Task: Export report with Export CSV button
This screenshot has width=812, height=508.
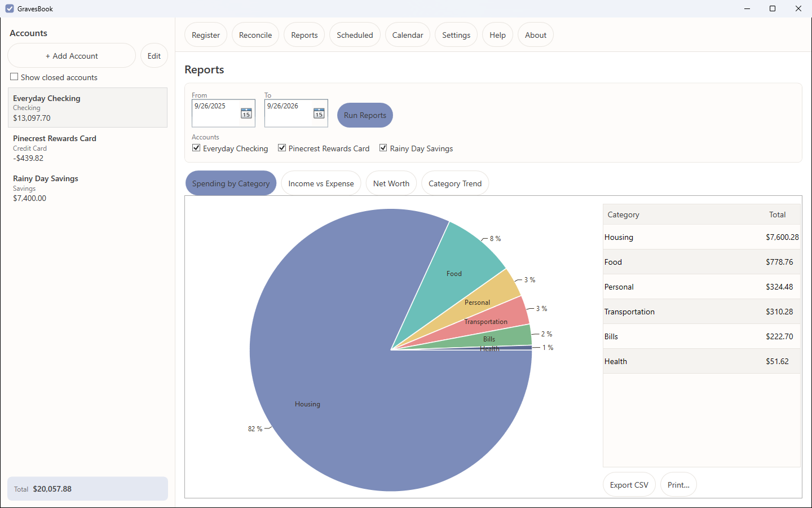Action: click(629, 485)
